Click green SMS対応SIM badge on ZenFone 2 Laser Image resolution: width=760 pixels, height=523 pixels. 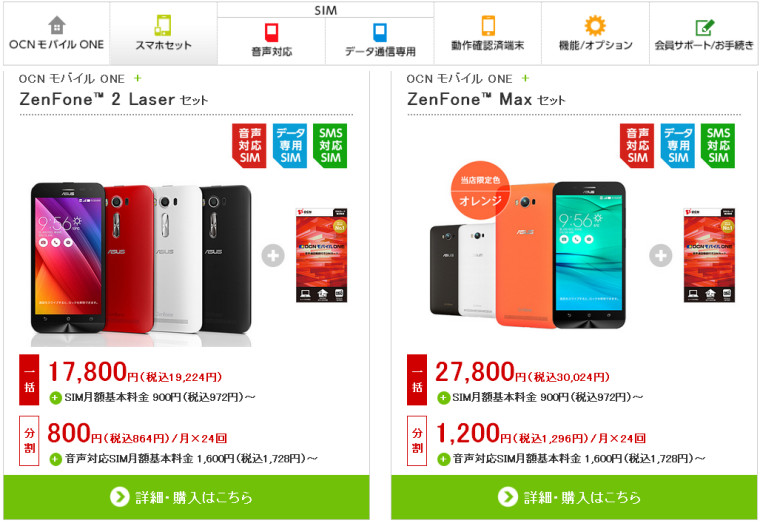[330, 145]
